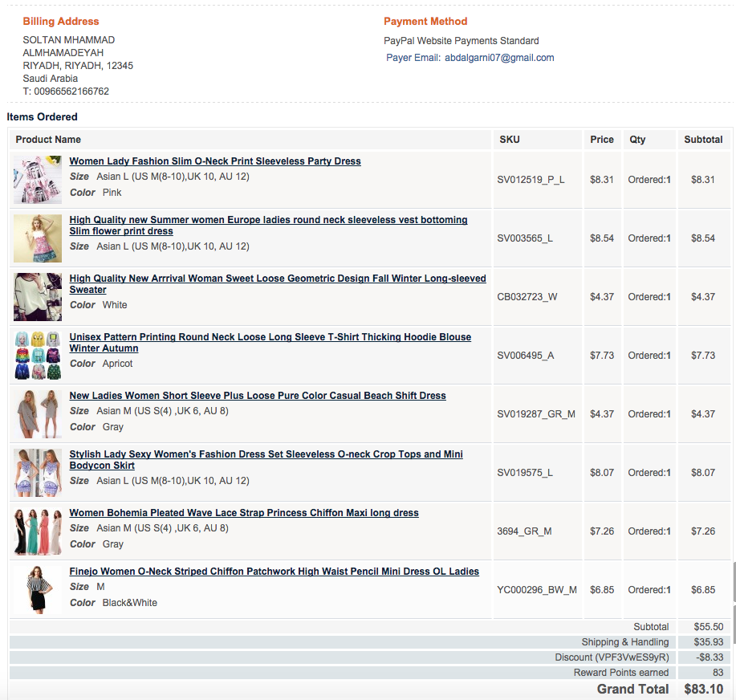This screenshot has height=700, width=736.
Task: Click New Ladies Women Beach Shift Dress link
Action: point(258,396)
